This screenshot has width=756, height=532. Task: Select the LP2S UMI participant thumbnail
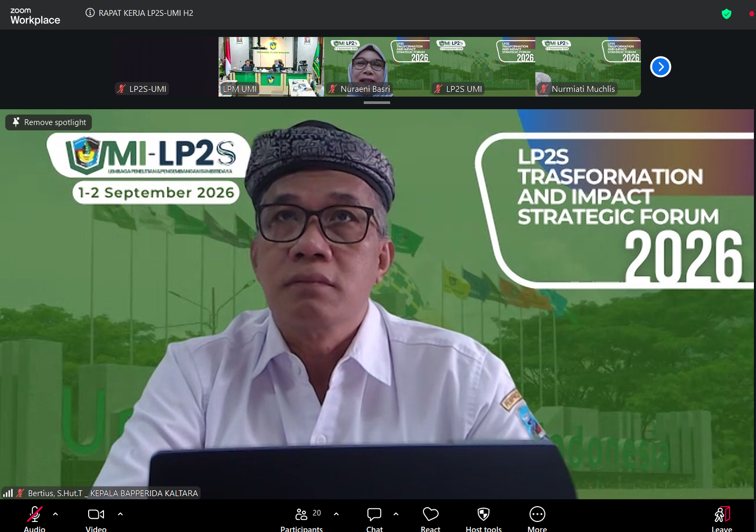(483, 66)
